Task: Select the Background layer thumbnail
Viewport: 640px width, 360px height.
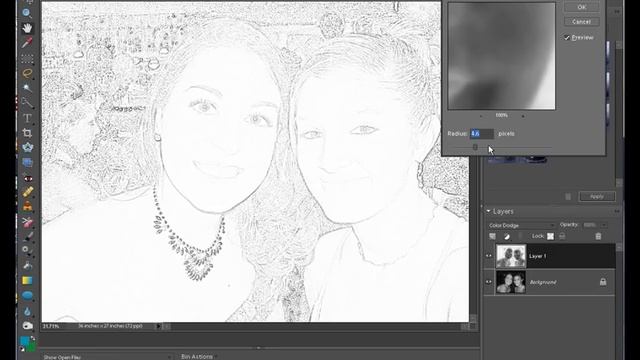Action: tap(511, 282)
